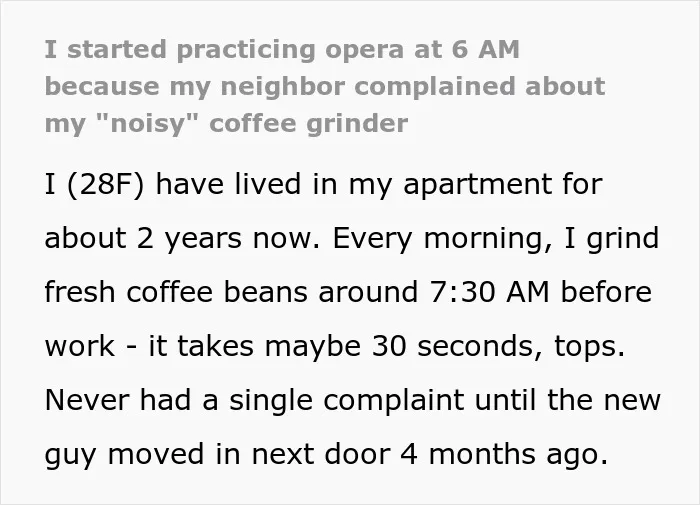This screenshot has height=505, width=700.
Task: Click the word "Never" in the body text
Action: tap(87, 400)
